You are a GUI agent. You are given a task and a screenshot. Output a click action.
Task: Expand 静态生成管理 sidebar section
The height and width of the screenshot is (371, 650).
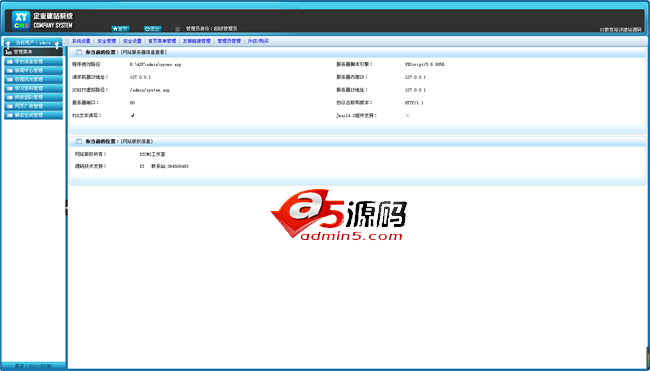click(33, 115)
